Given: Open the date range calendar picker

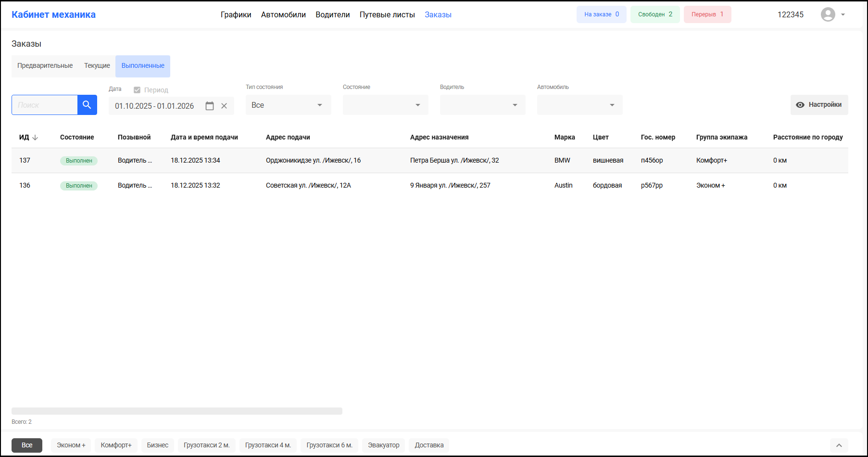Looking at the screenshot, I should tap(210, 106).
